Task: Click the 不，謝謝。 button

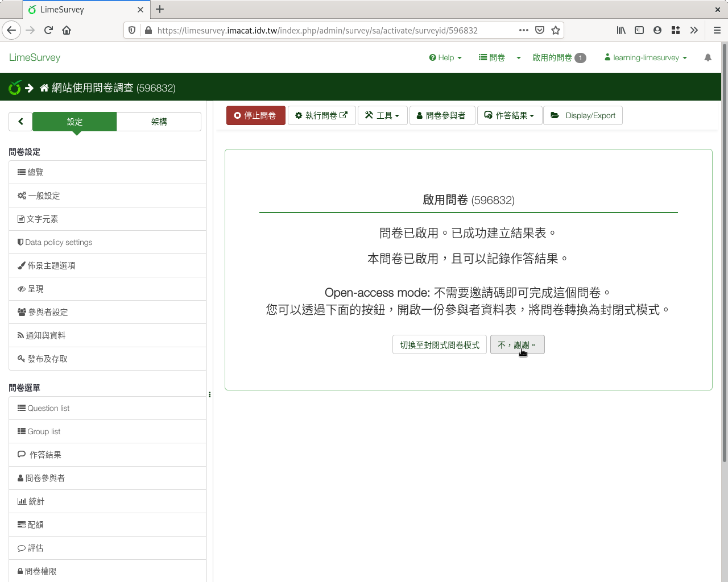Action: pyautogui.click(x=518, y=345)
